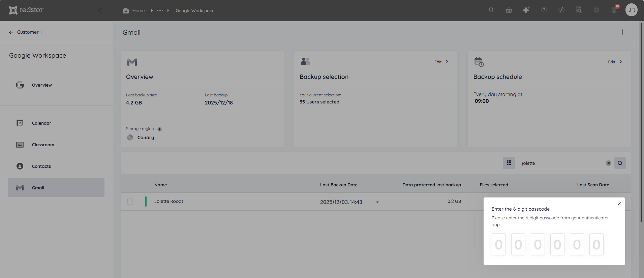This screenshot has height=278, width=644.
Task: Click the Canary region globe icon
Action: point(130,137)
